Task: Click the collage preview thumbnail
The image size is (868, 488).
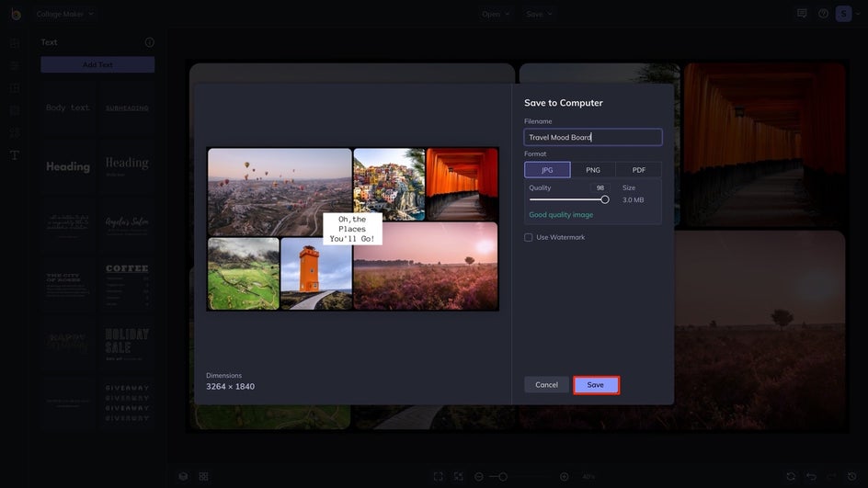Action: 353,229
